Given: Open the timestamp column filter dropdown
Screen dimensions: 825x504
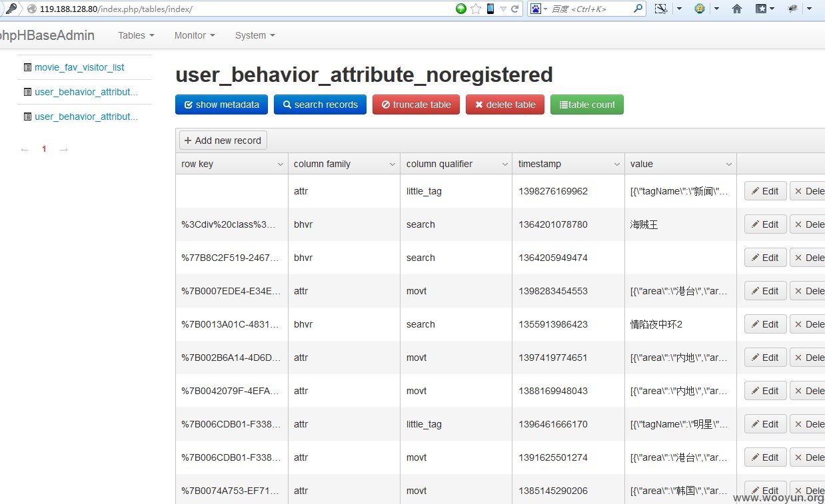Looking at the screenshot, I should coord(616,164).
